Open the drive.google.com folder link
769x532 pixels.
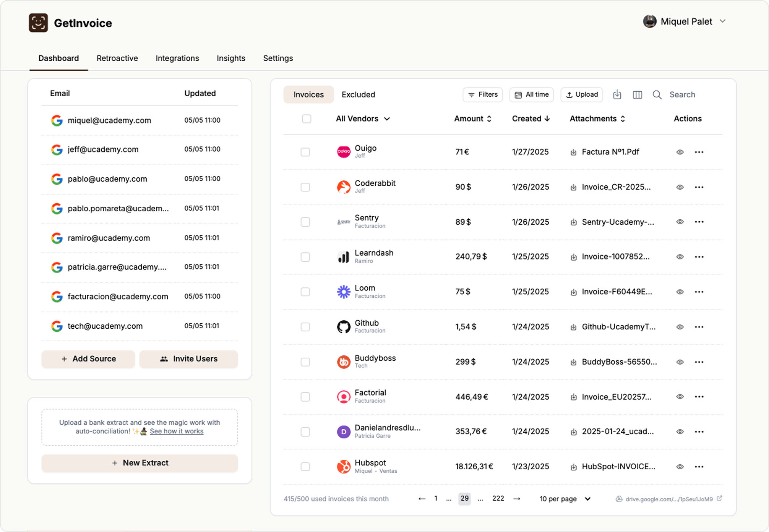(669, 499)
